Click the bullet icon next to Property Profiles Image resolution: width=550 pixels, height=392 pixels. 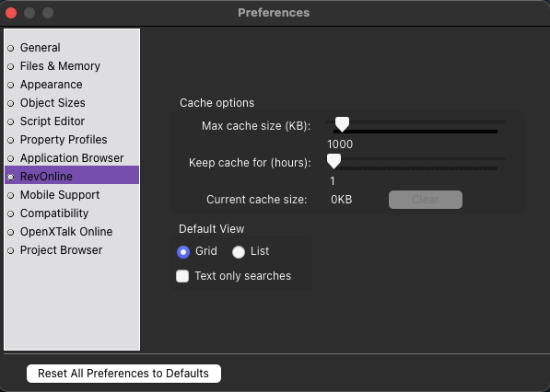tap(11, 140)
